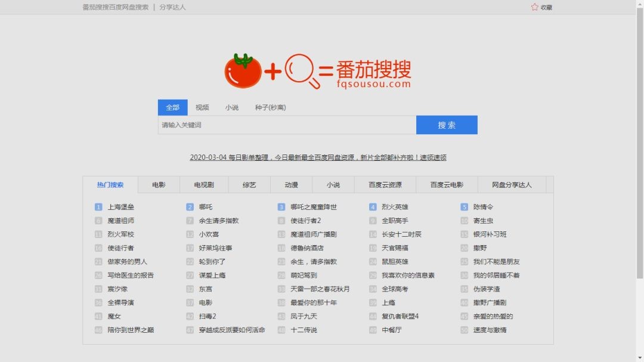Click 番茄搜搜百度网盘搜索 header link
Viewport: 644px width, 362px height.
coord(115,7)
